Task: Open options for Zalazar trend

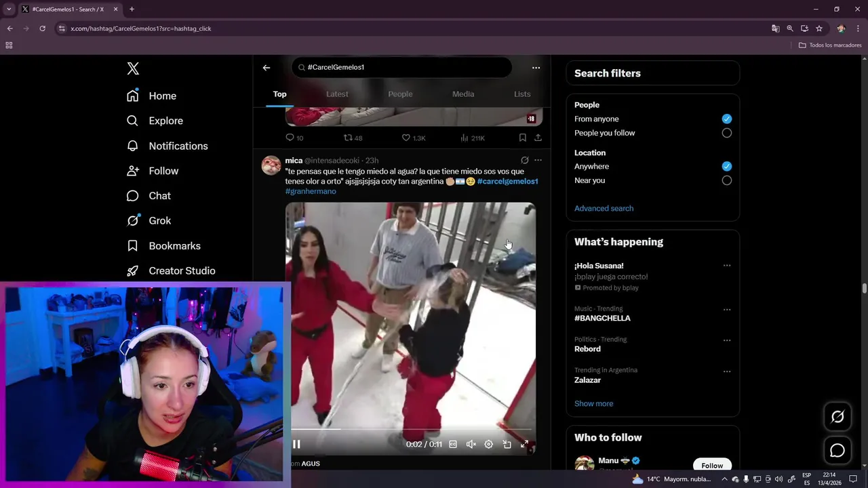Action: tap(727, 371)
